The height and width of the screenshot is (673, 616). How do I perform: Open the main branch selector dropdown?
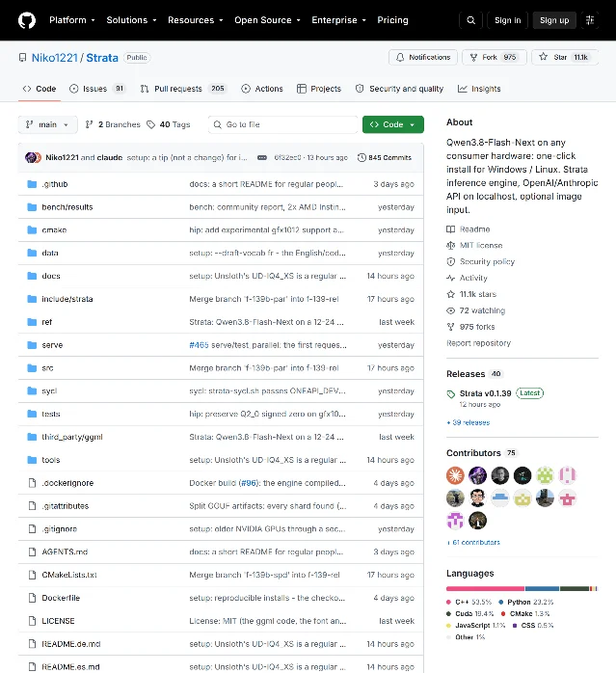47,124
